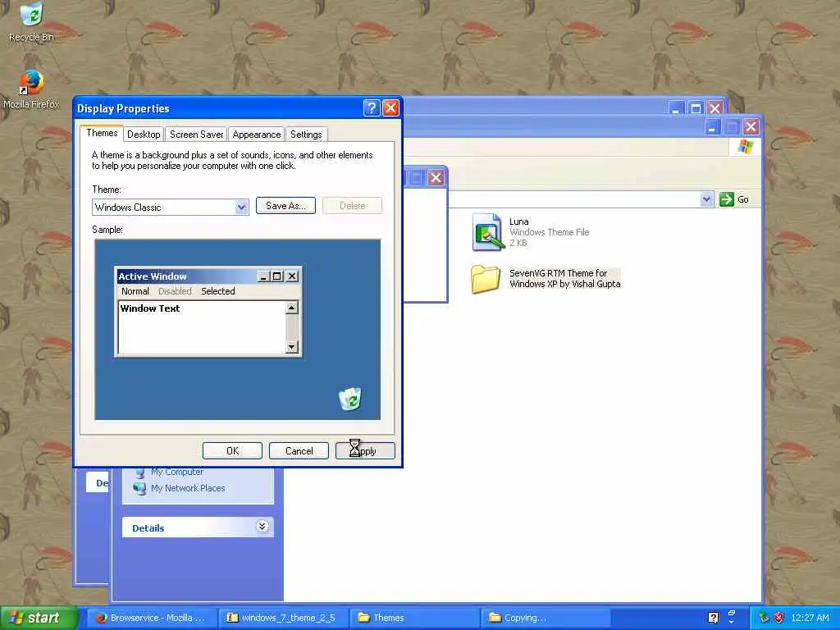Click Cancel in Display Properties

coord(299,451)
